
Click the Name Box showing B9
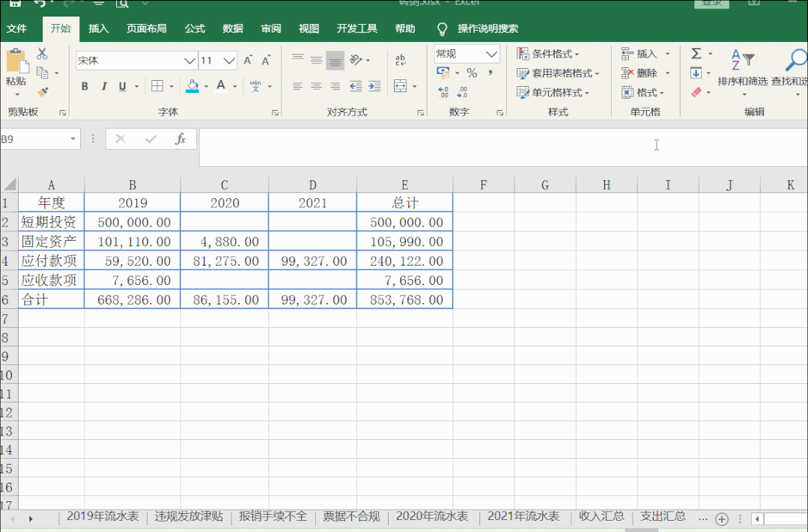coord(33,139)
